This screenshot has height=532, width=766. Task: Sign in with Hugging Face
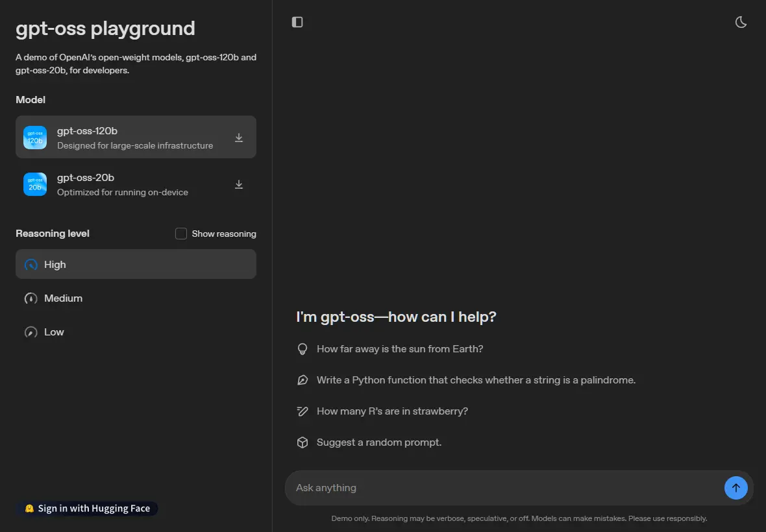(88, 508)
